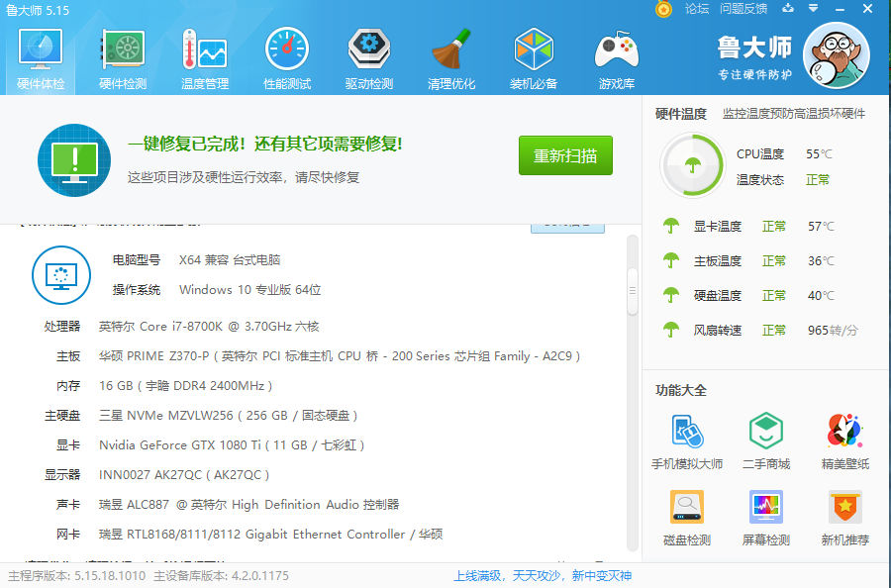Click the umbrella icon beside 主板温度

[671, 260]
